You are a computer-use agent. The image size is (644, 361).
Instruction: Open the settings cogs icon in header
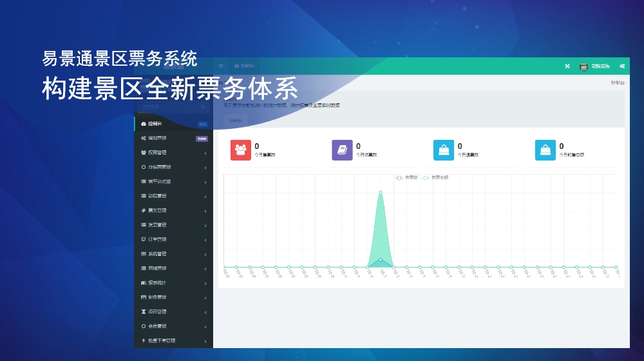[622, 66]
